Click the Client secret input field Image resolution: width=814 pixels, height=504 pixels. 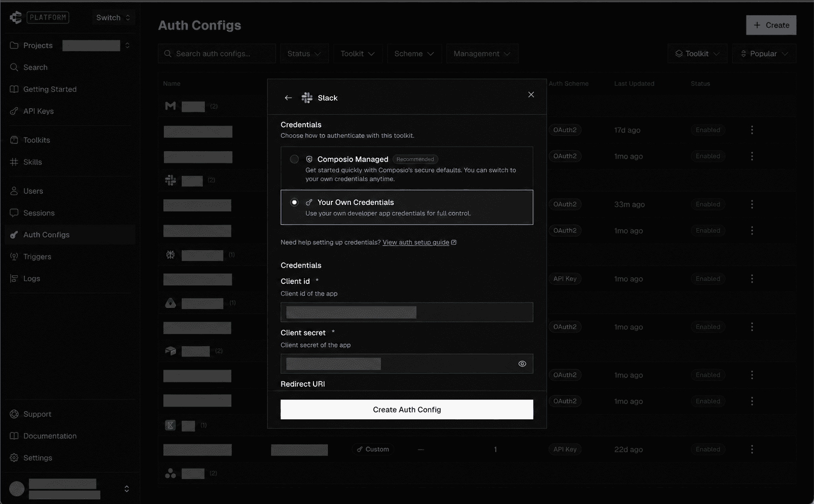[406, 364]
